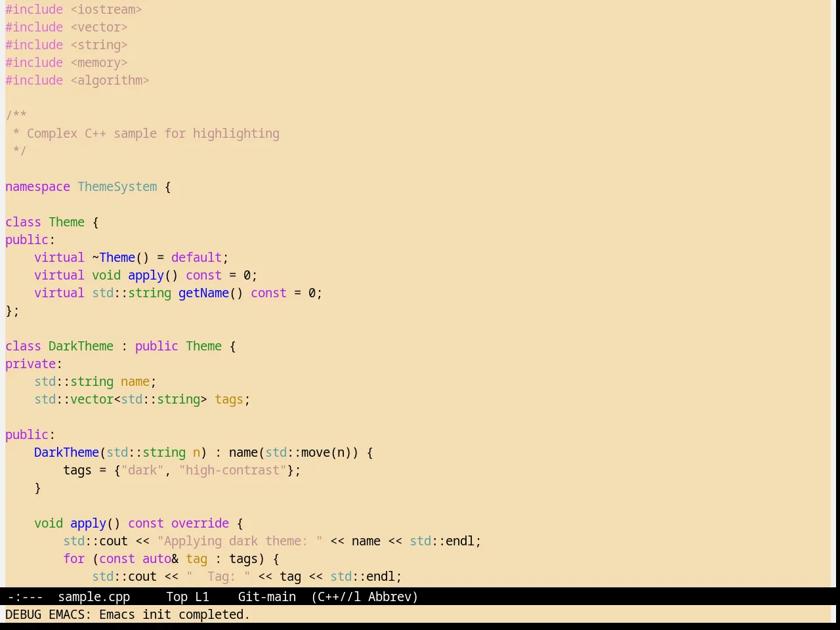Click 'std::move' call in constructor

(x=297, y=452)
